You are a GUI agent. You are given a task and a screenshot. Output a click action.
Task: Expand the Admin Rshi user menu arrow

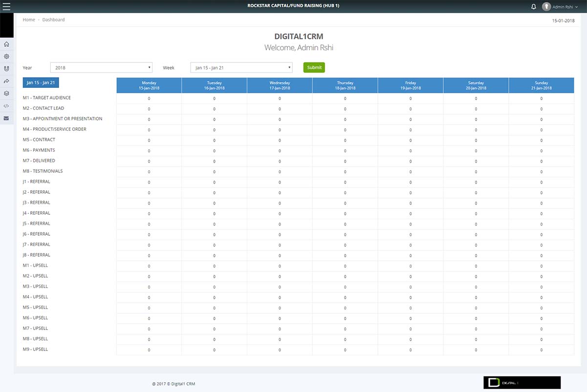576,7
